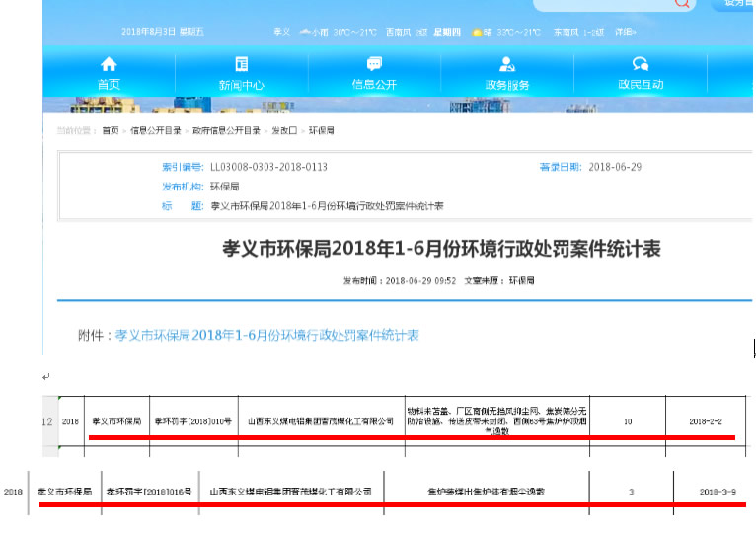Click the 政府信息公开目录 breadcrumb link

click(x=226, y=130)
